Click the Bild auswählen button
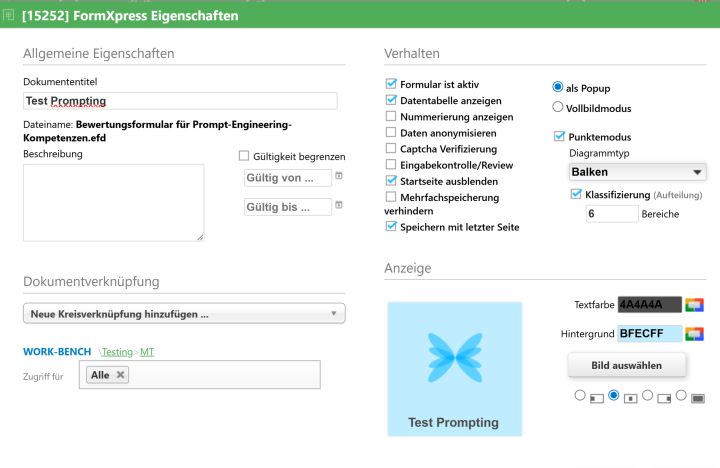 [x=628, y=364]
